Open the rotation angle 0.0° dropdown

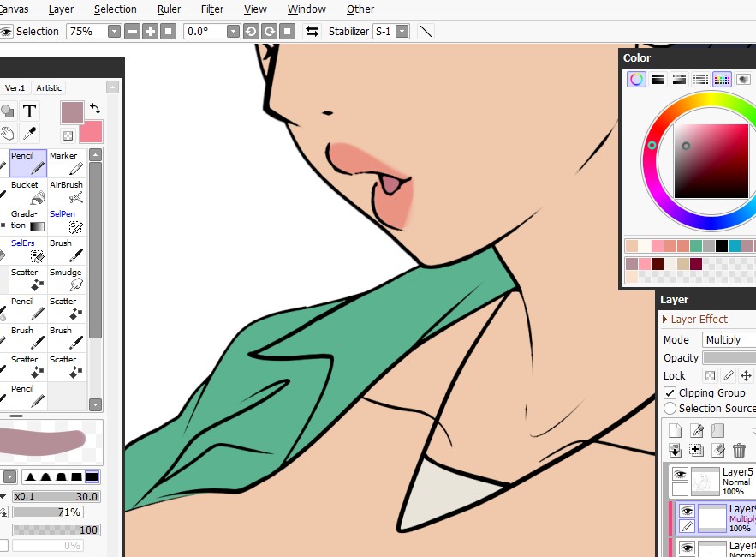pyautogui.click(x=233, y=32)
